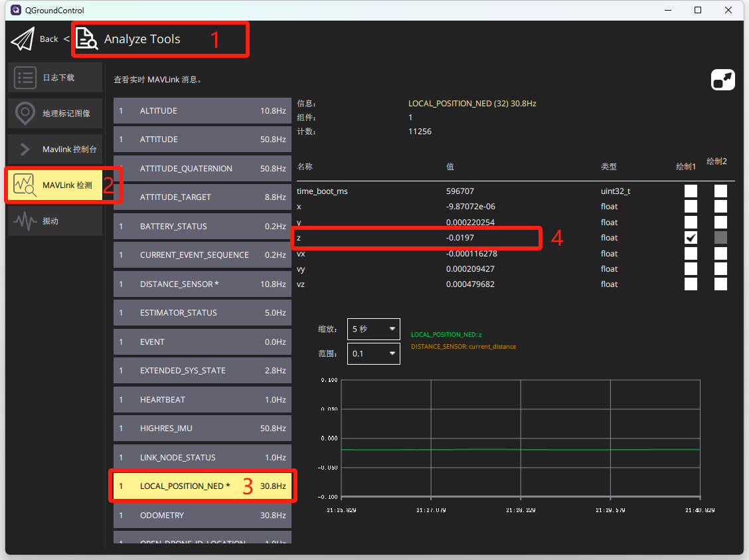The image size is (749, 560).
Task: Select the MAVLink 检测 tab
Action: tap(55, 185)
